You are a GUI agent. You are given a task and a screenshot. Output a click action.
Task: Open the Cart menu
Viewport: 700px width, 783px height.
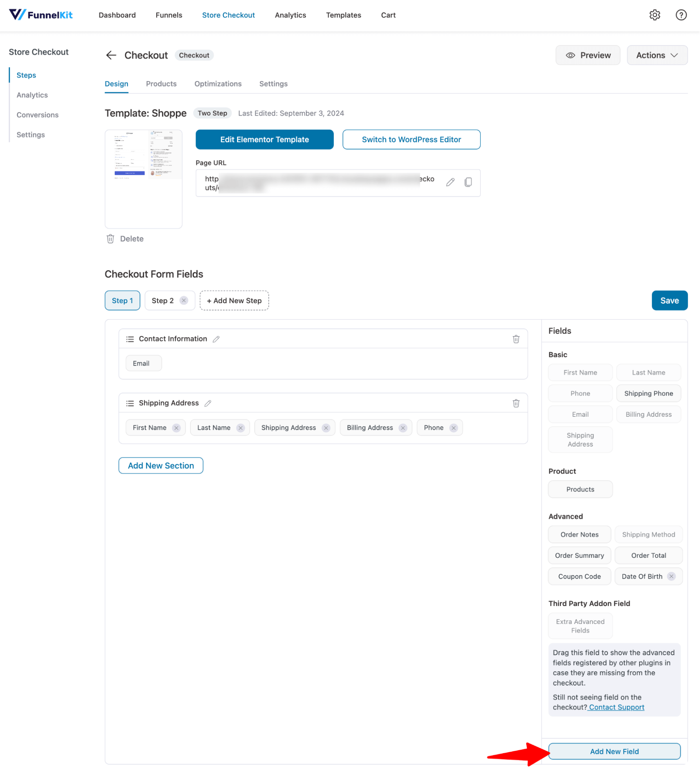pos(388,15)
